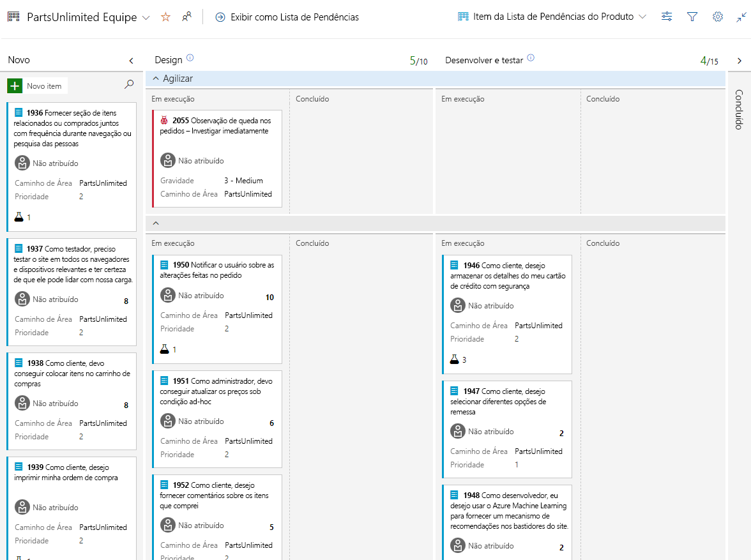Click the Novo item button
This screenshot has height=560, width=751.
point(36,85)
